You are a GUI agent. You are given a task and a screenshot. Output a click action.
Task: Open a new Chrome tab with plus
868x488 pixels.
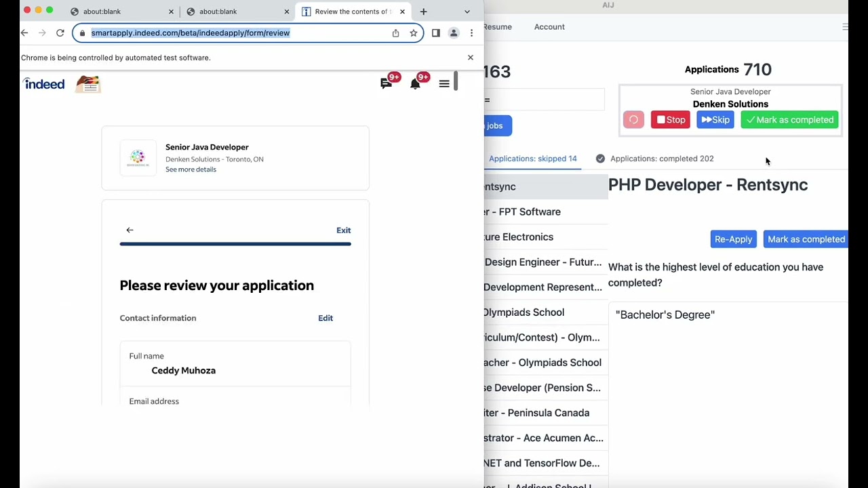coord(423,12)
